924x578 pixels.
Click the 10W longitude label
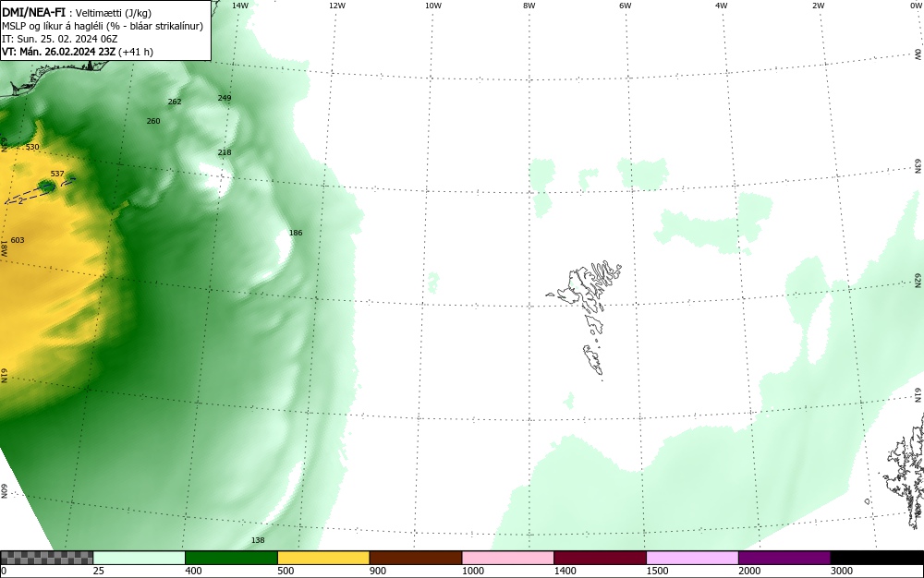tap(433, 6)
